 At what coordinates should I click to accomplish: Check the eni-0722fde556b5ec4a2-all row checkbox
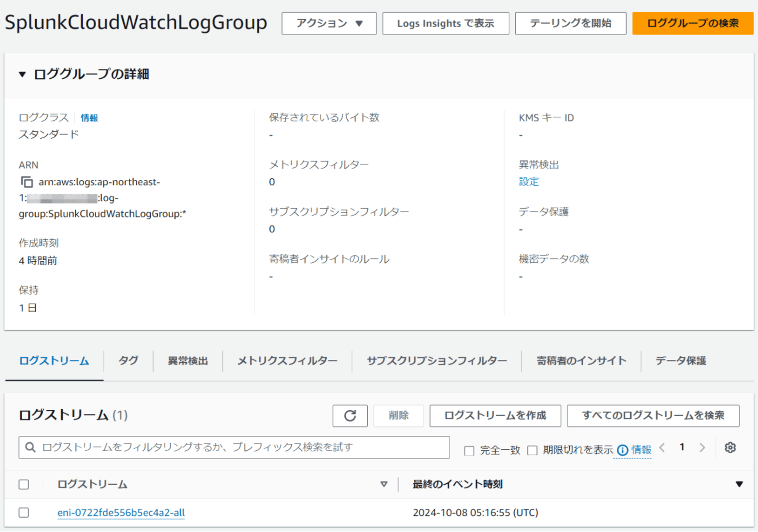click(x=24, y=512)
